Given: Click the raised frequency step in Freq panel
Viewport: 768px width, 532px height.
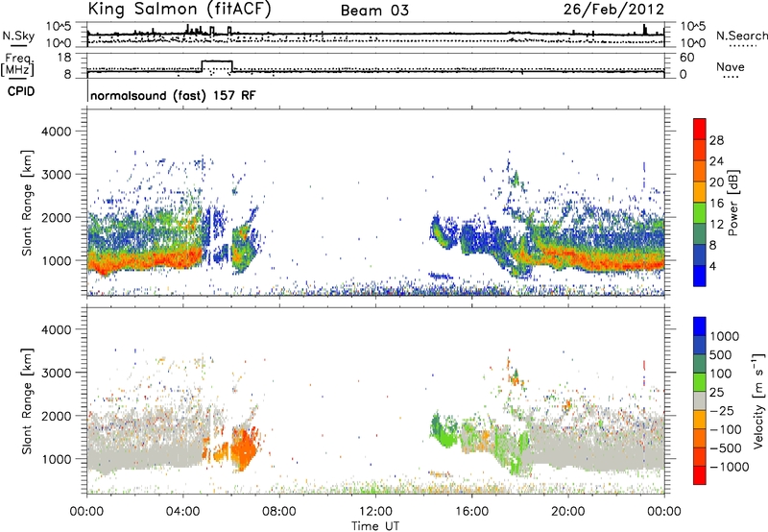Looking at the screenshot, I should pos(217,61).
